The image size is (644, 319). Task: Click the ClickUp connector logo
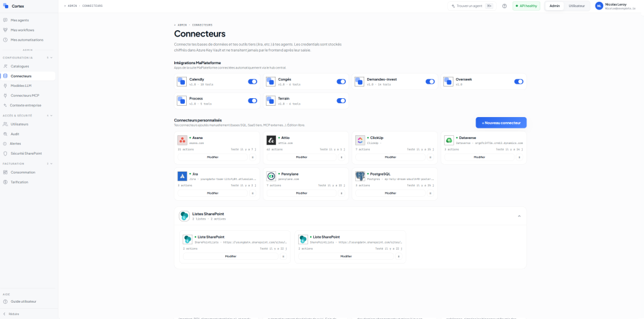click(x=360, y=140)
